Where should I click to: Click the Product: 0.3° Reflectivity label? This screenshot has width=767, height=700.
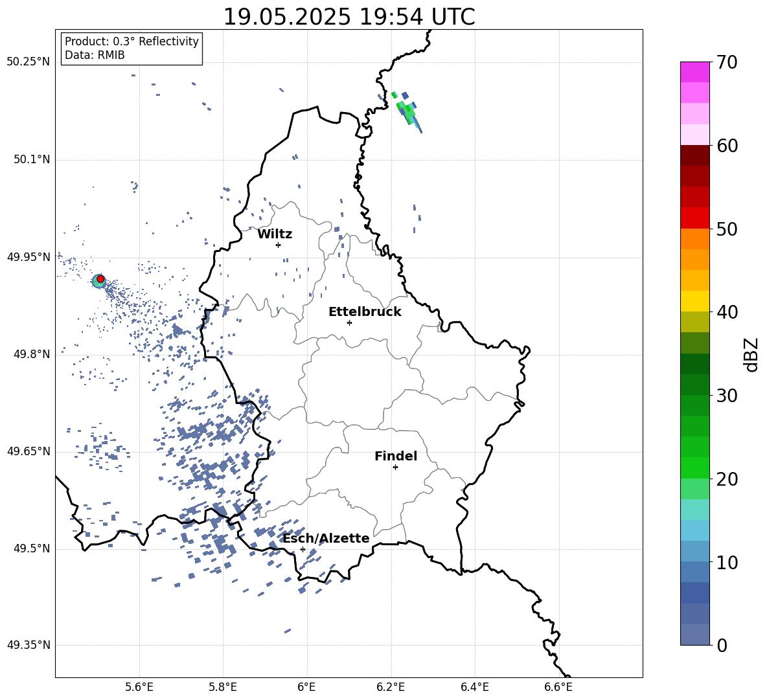click(x=132, y=41)
